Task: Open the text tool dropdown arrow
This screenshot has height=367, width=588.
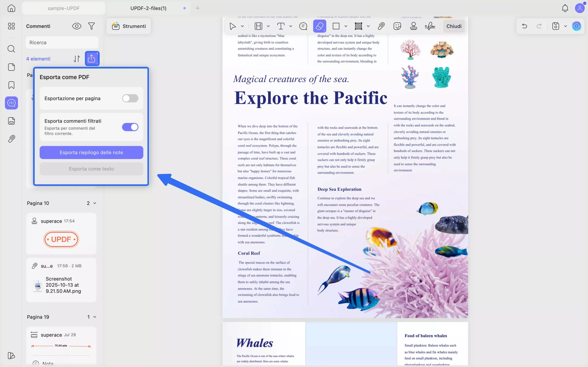Action: (291, 26)
